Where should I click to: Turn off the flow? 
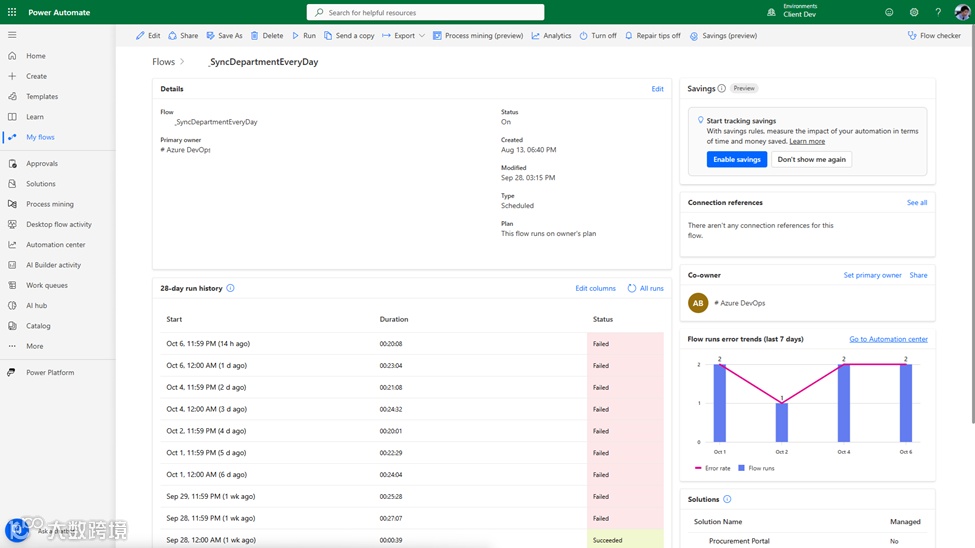(x=598, y=35)
